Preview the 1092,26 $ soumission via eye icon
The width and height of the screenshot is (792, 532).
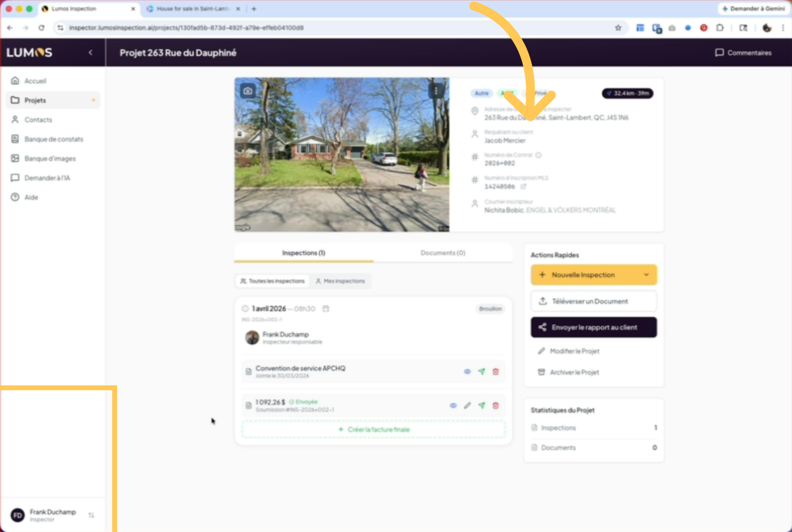[453, 405]
